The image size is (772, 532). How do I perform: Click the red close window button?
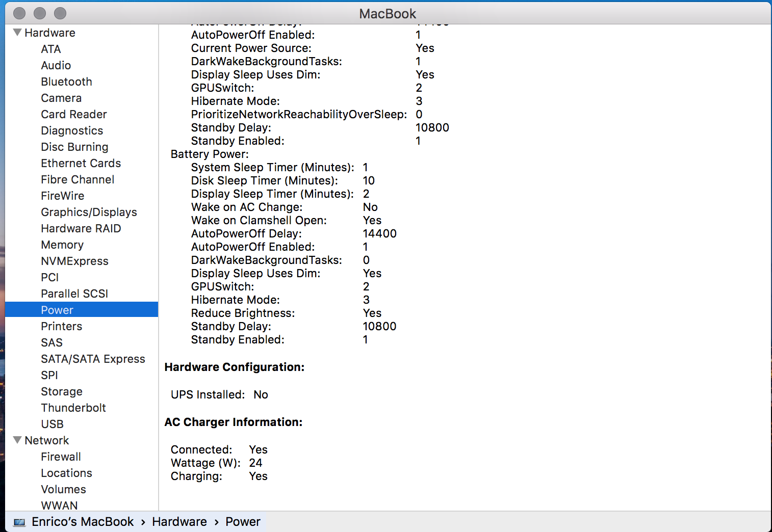coord(19,13)
